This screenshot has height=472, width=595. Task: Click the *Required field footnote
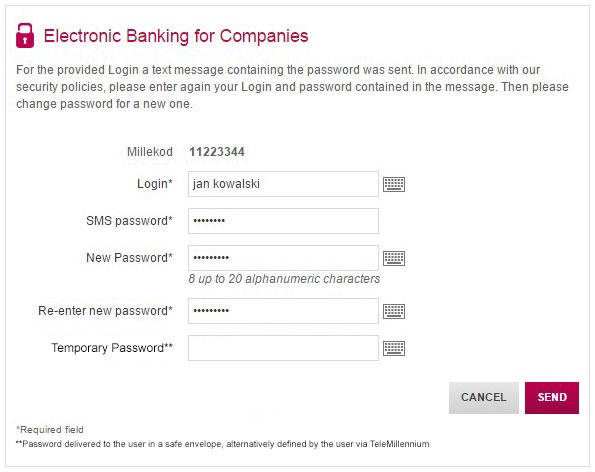pyautogui.click(x=50, y=430)
